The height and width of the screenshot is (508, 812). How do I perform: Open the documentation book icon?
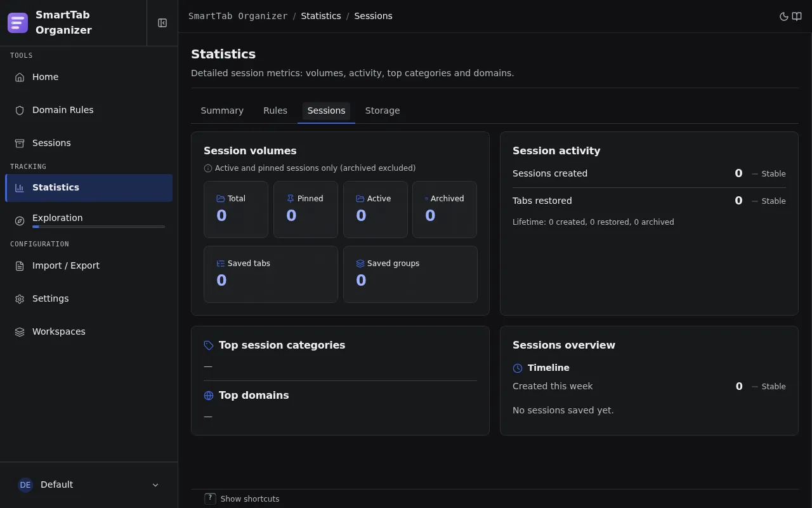(797, 17)
